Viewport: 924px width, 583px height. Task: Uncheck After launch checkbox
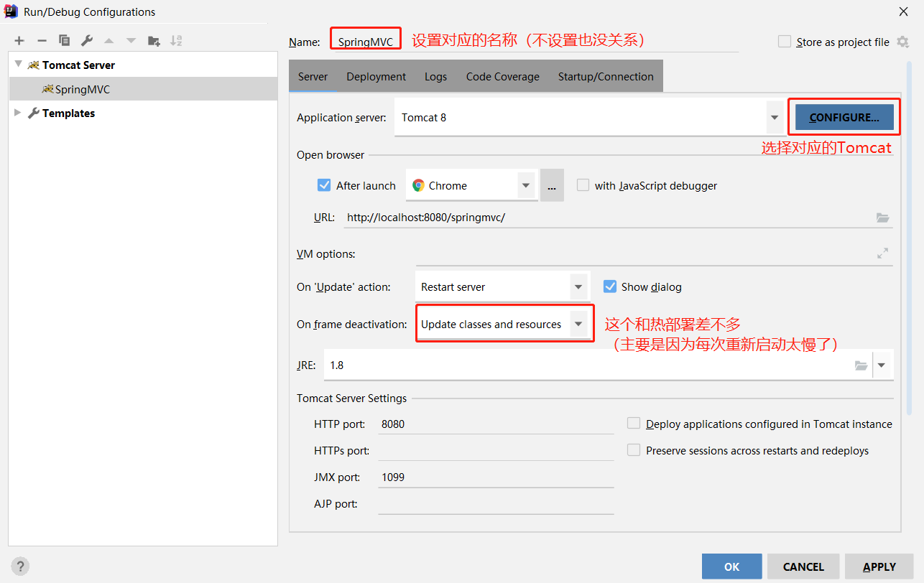324,185
